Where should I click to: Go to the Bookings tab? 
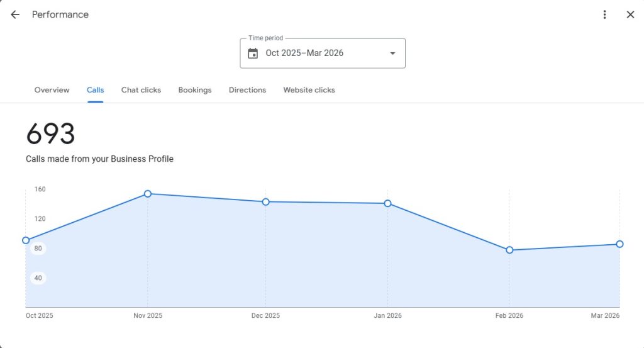point(194,90)
